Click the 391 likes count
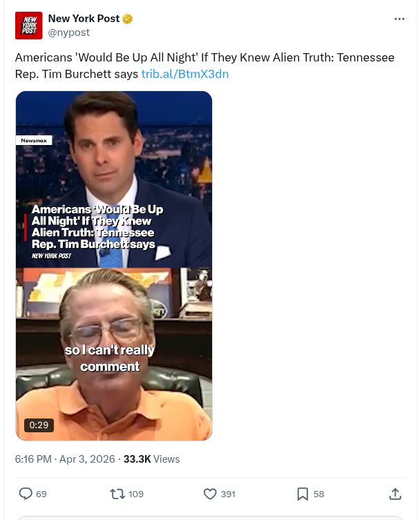420x520 pixels. 228,494
